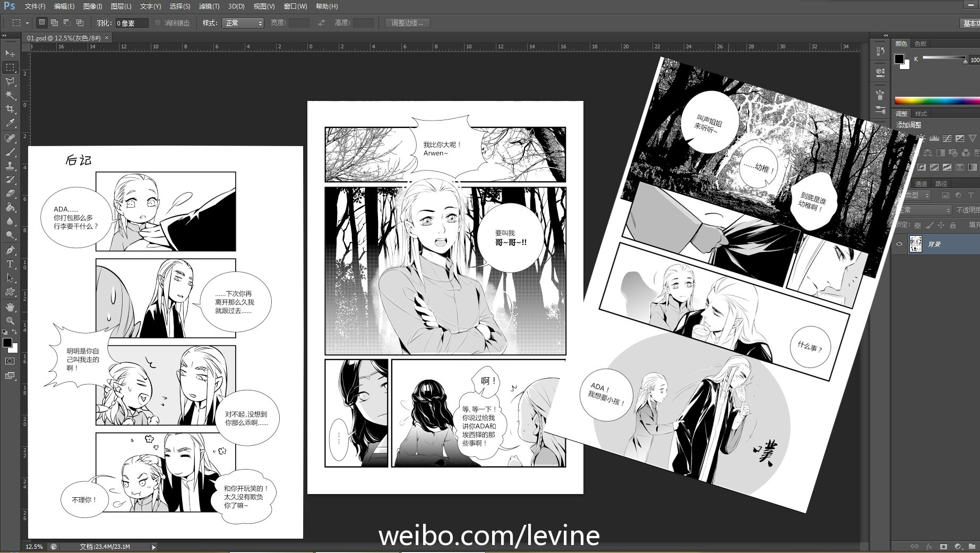Open the 滤镜(T) menu
Image resolution: width=980 pixels, height=553 pixels.
(209, 6)
